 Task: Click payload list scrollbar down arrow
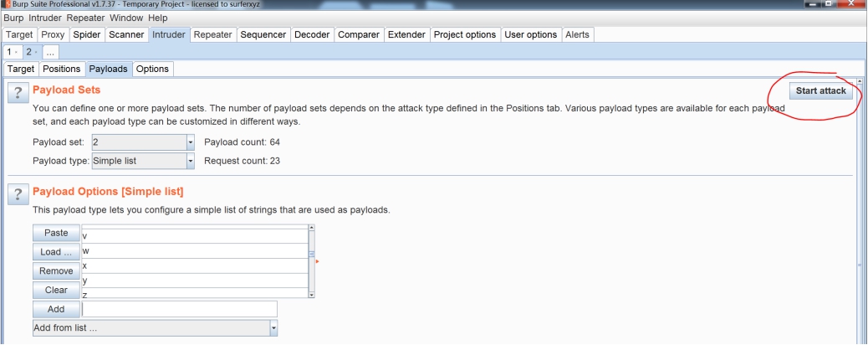[312, 295]
